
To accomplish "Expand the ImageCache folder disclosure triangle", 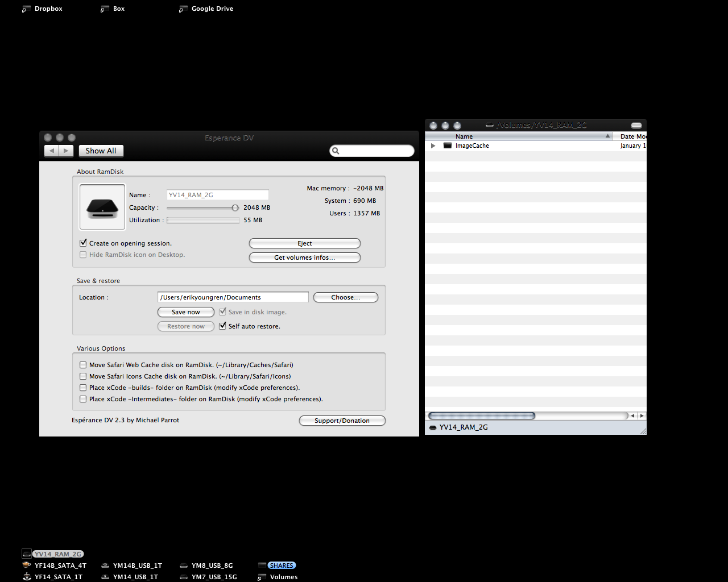I will pos(433,145).
